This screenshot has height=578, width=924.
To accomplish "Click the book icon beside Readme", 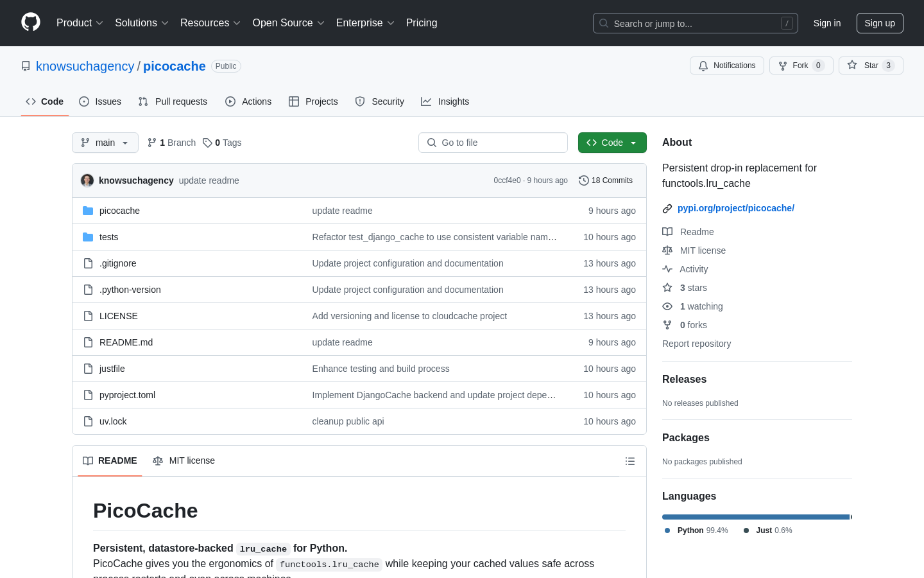I will (667, 232).
